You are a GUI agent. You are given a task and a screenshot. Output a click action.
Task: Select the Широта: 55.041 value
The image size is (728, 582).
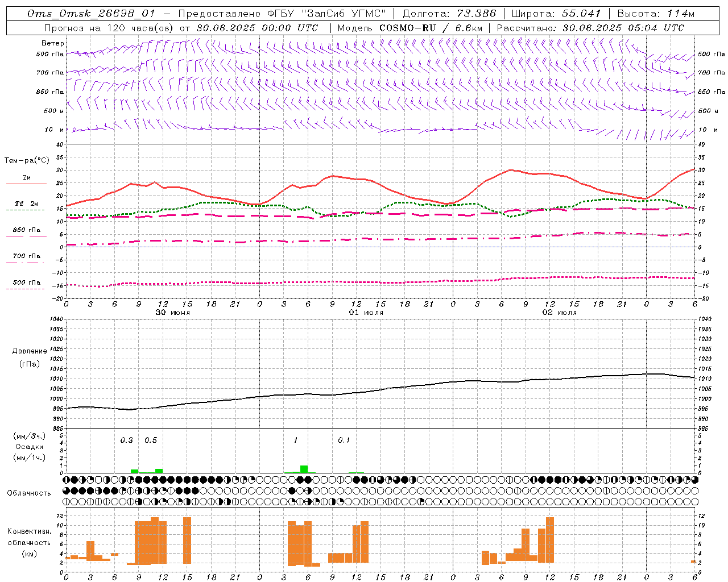coord(556,14)
